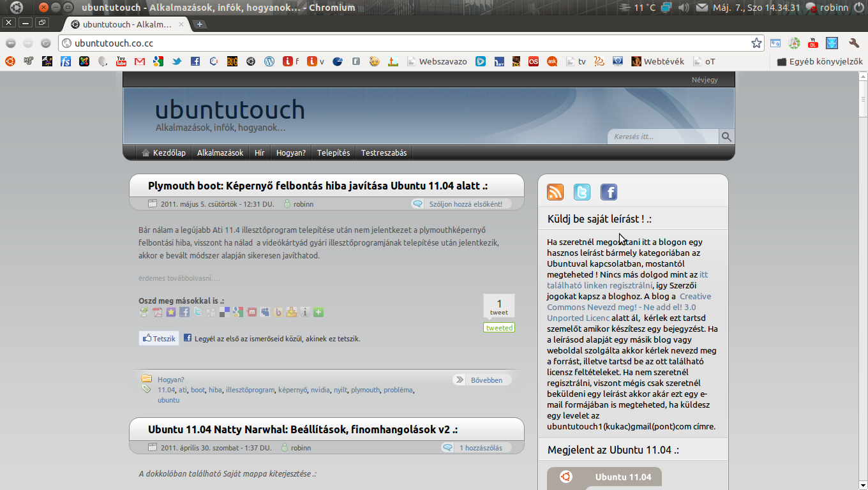This screenshot has width=868, height=490.
Task: Open Egyéb könyvjelzők bookmarks folder
Action: pyautogui.click(x=819, y=62)
